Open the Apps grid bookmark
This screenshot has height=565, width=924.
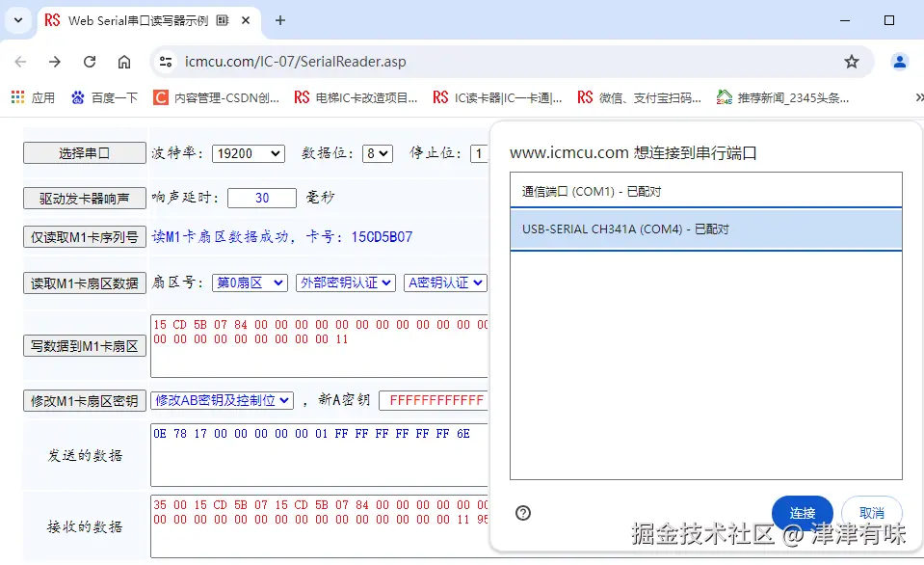pos(33,98)
